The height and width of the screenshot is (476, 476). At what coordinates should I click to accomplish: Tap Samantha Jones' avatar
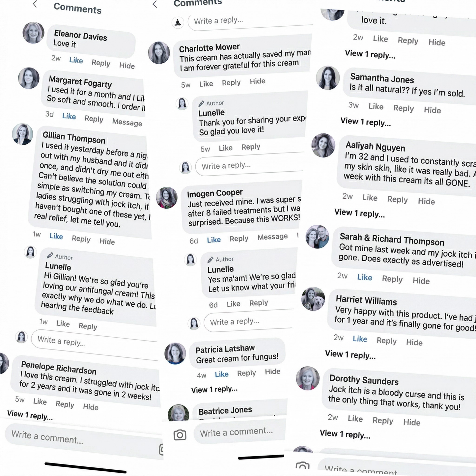[328, 78]
